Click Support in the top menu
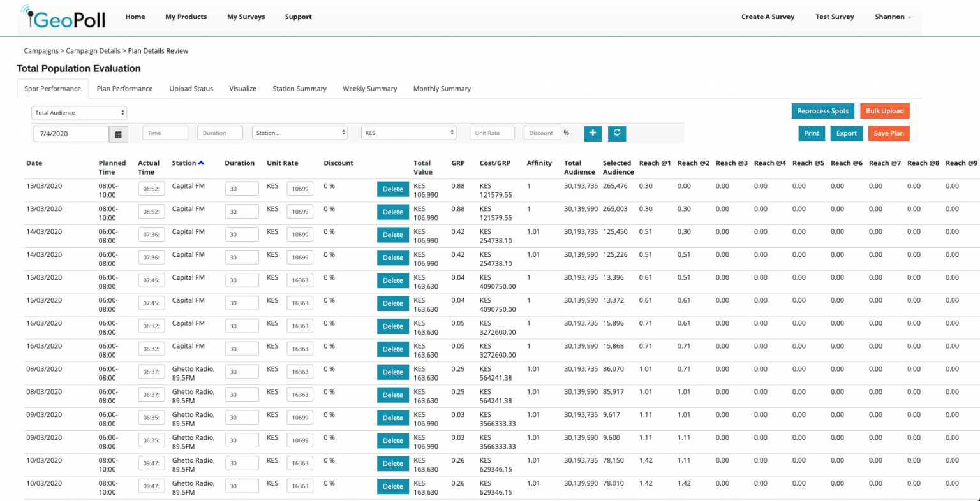This screenshot has width=980, height=501. 298,17
